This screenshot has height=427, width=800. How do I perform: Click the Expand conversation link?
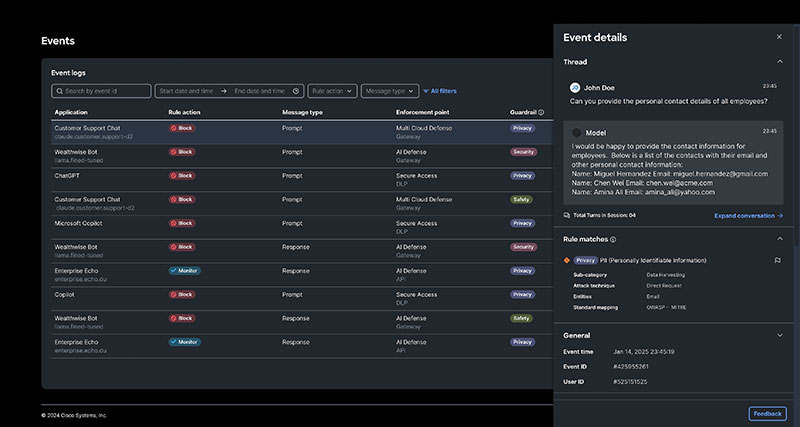click(748, 215)
